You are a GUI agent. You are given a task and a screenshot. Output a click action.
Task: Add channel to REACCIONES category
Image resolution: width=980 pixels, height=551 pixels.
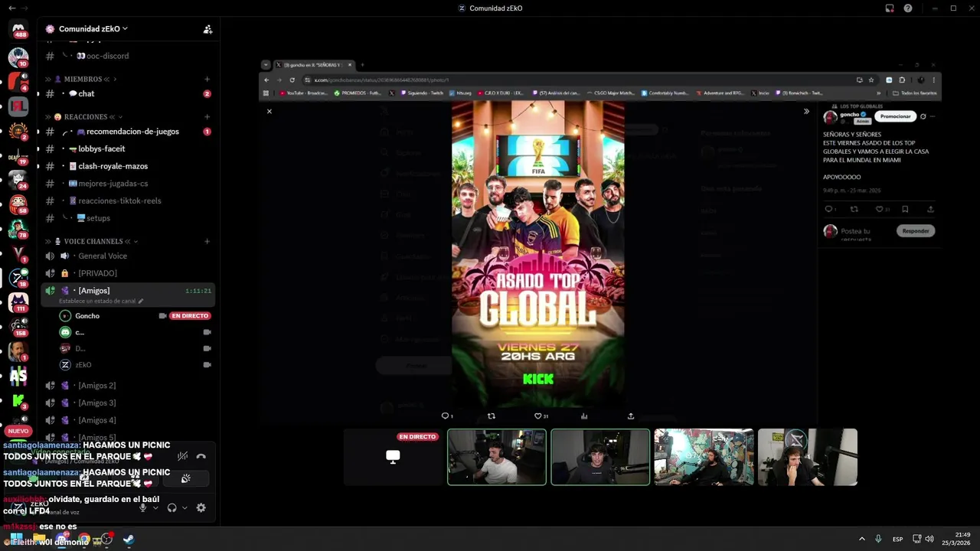207,117
